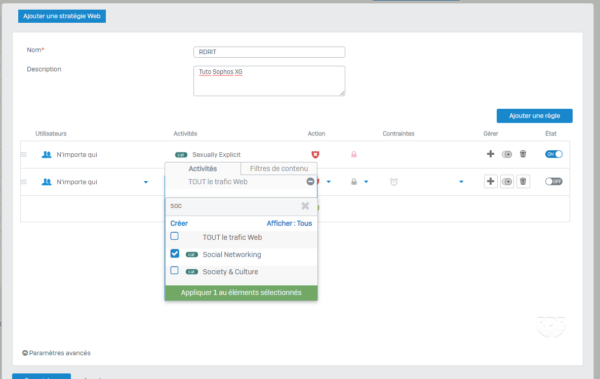The image size is (600, 379).
Task: Clear the 'soc' search with X icon
Action: click(x=305, y=206)
